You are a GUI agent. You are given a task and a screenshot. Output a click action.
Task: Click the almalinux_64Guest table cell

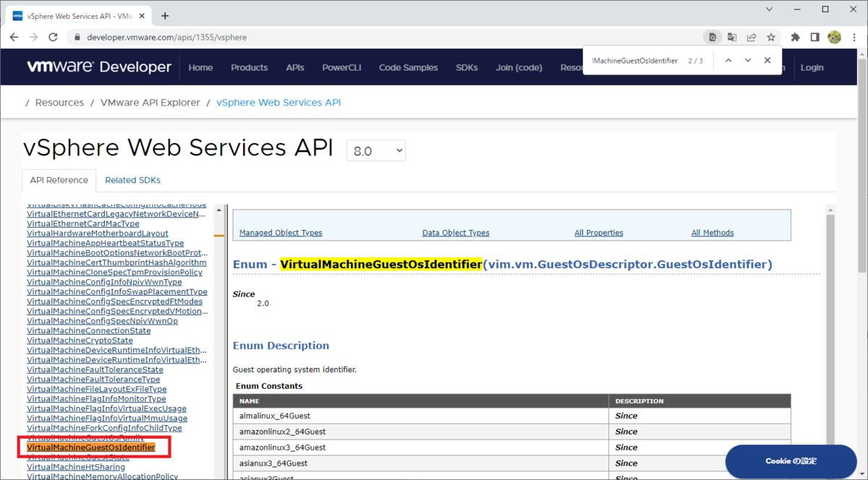point(421,416)
